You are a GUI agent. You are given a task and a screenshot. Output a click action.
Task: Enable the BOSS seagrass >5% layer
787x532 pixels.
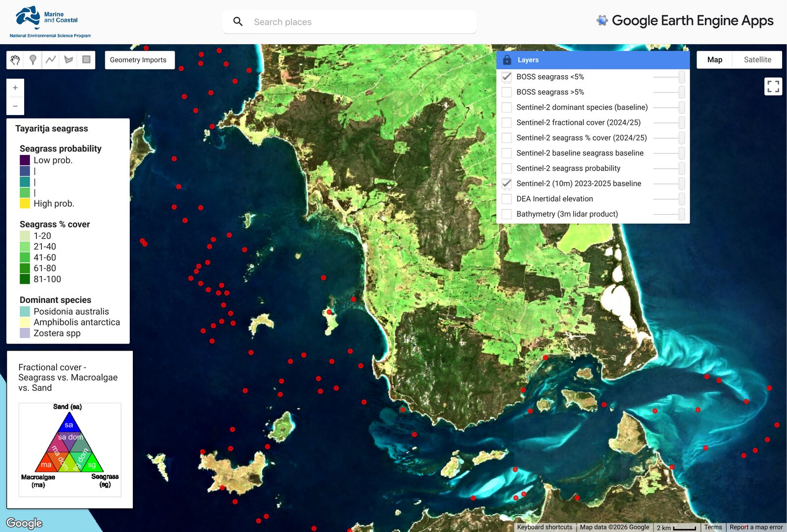[x=507, y=92]
